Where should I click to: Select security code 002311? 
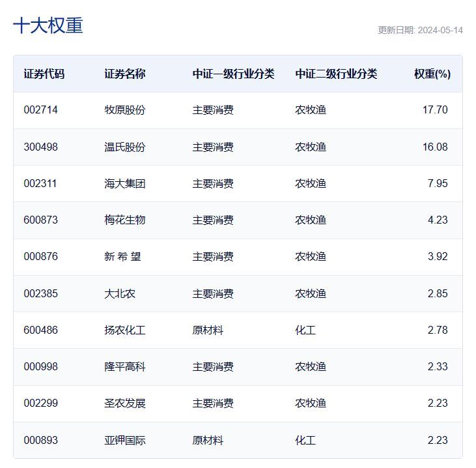pos(40,183)
